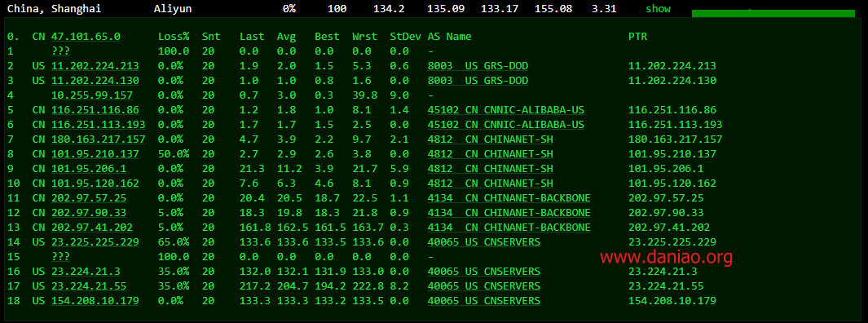
Task: Click the green progress bar at top right
Action: tap(773, 13)
